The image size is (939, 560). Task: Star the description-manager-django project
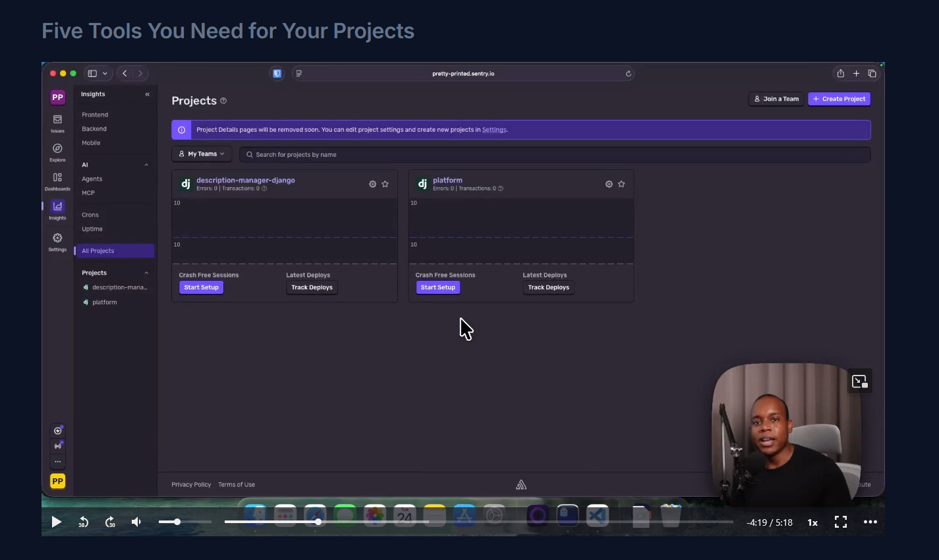[x=385, y=184]
